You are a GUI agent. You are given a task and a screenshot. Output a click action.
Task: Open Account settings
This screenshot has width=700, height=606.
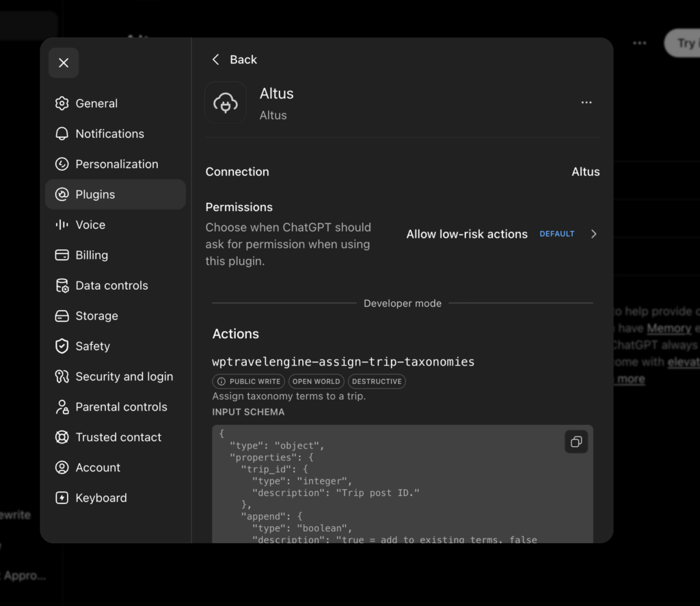115,467
